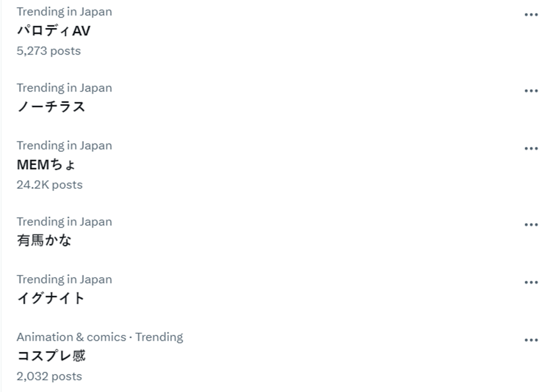Open the ノーチラス trending topic
The image size is (553, 392).
(51, 107)
